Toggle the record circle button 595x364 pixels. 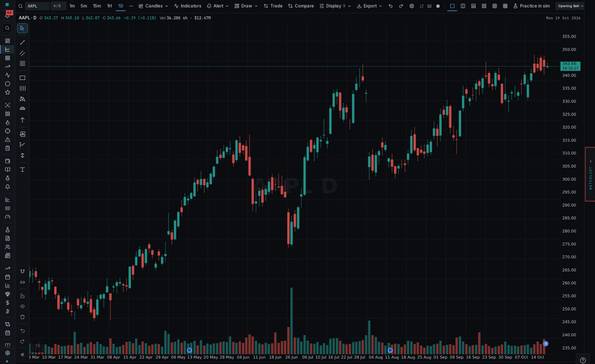pyautogui.click(x=438, y=6)
